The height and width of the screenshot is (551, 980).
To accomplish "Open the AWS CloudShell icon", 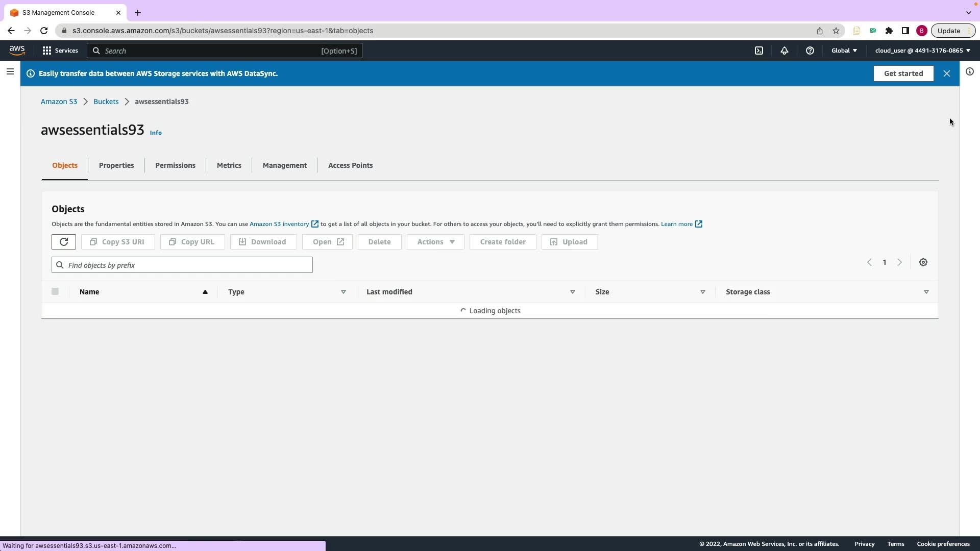I will (759, 51).
